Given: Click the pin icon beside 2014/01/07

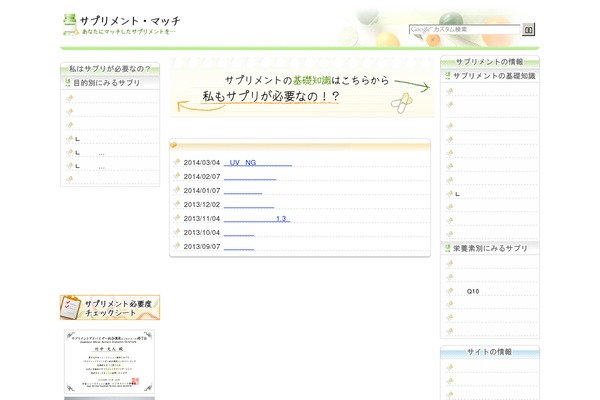Looking at the screenshot, I should (x=176, y=190).
